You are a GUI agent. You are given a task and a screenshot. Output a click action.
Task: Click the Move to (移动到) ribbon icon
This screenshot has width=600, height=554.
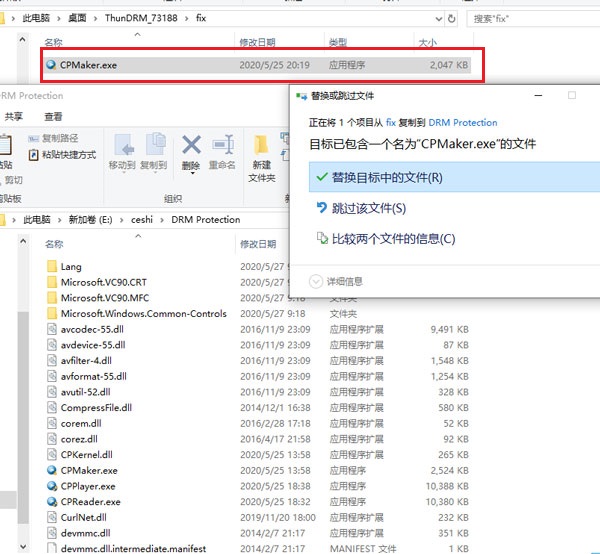[122, 150]
